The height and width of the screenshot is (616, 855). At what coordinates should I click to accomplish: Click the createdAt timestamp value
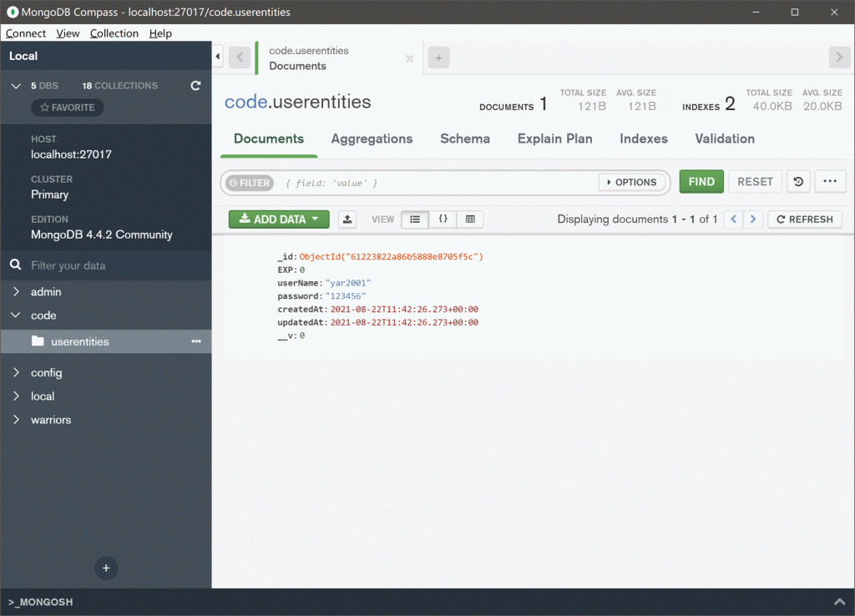coord(404,309)
